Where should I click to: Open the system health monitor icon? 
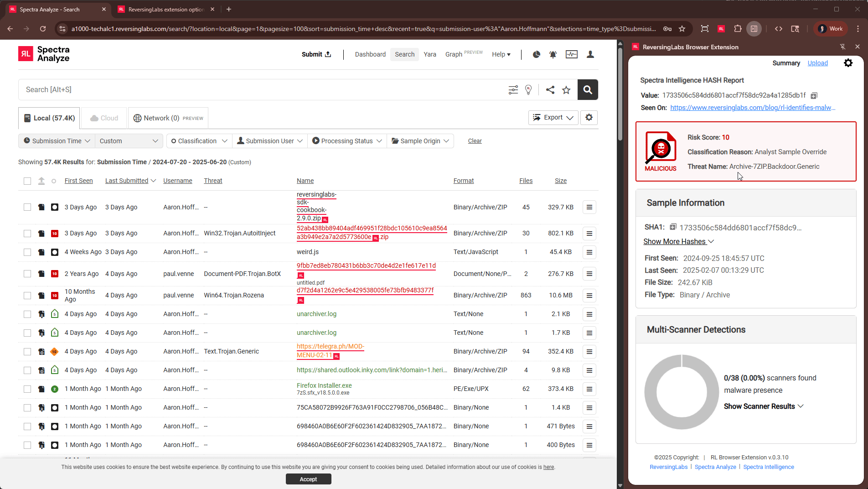572,54
